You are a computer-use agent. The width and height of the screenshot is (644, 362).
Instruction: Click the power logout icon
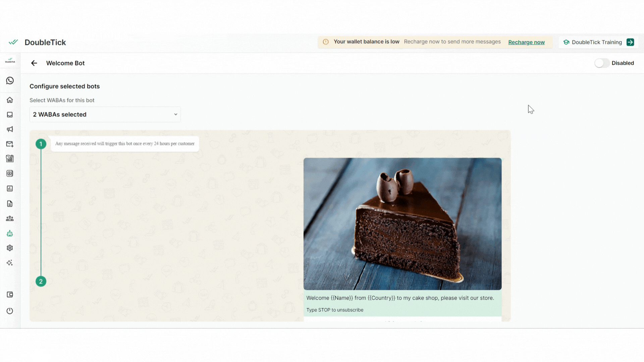click(10, 311)
